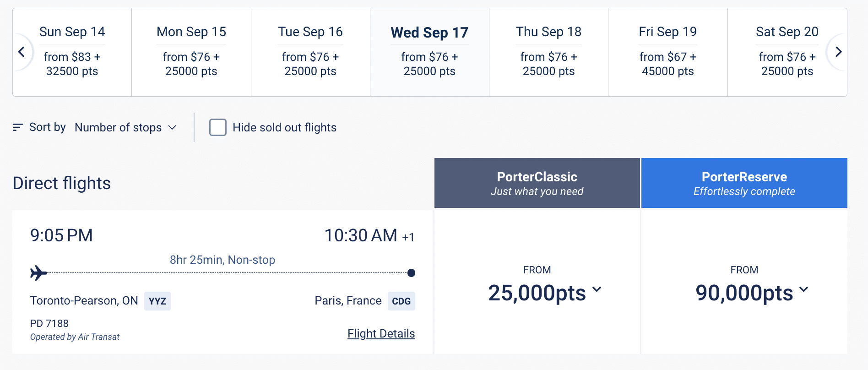Click the airplane departure icon
868x370 pixels.
(39, 273)
